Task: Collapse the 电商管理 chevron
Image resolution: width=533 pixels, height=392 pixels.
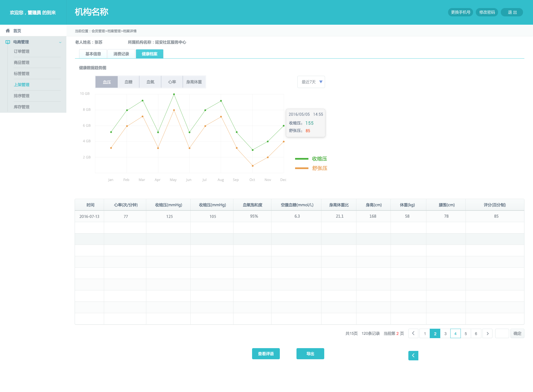Action: (60, 42)
